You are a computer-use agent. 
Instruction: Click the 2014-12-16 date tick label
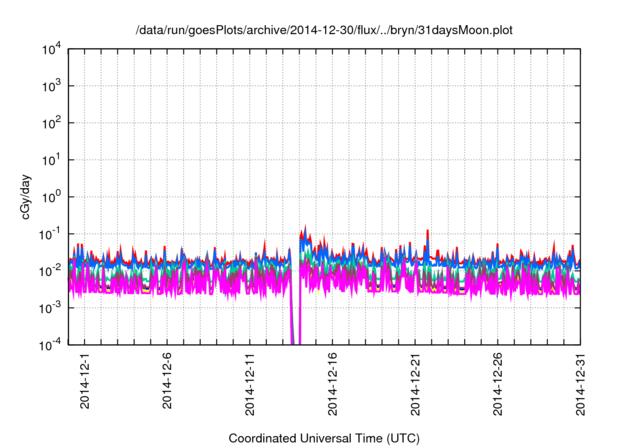coord(332,381)
